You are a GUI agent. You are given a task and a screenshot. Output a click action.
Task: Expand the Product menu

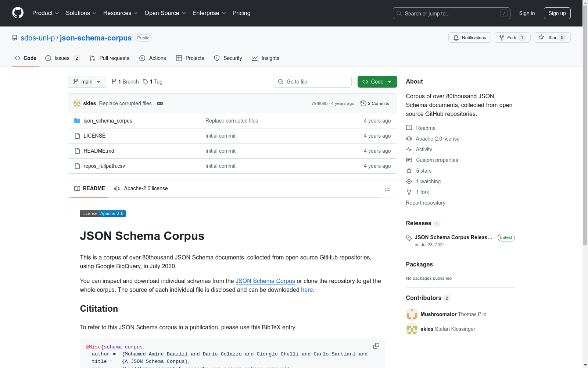click(46, 13)
